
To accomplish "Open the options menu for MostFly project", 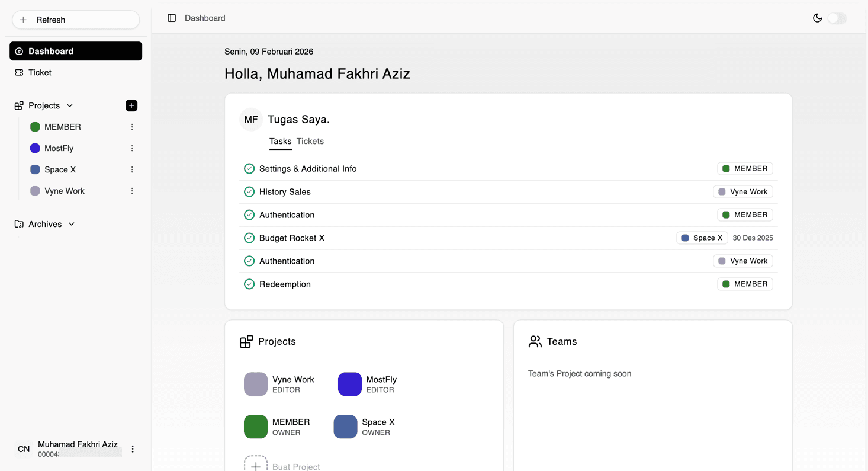I will point(132,148).
